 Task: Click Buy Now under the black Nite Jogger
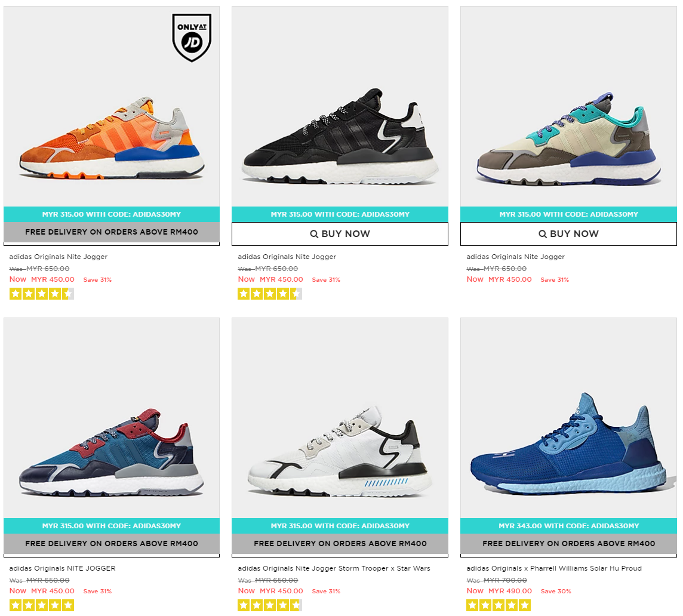pos(340,234)
